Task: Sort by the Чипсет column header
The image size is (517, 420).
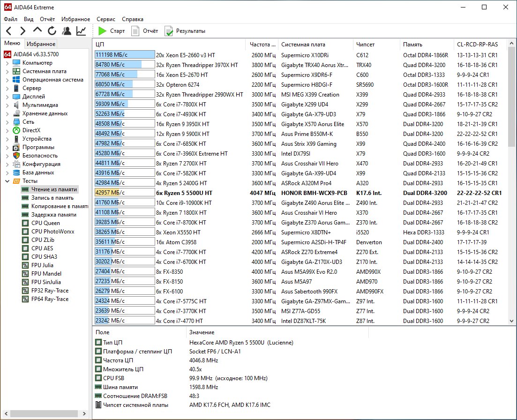Action: 376,45
